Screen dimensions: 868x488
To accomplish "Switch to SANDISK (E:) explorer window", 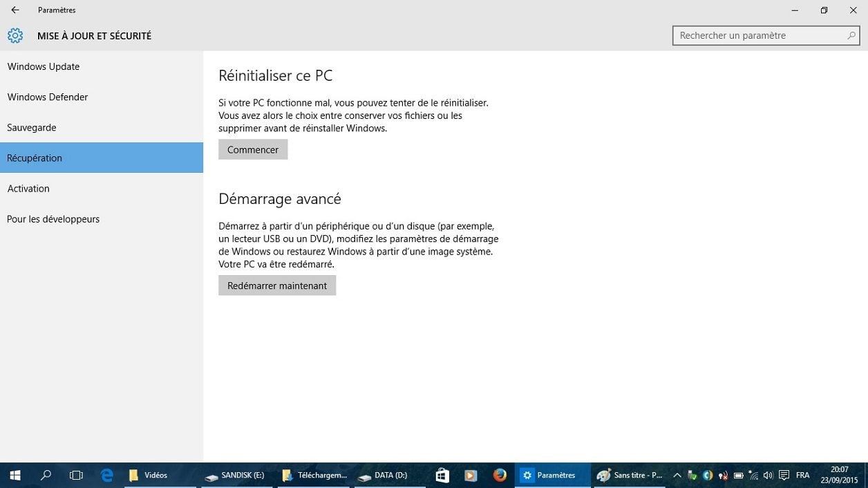I will pos(236,475).
